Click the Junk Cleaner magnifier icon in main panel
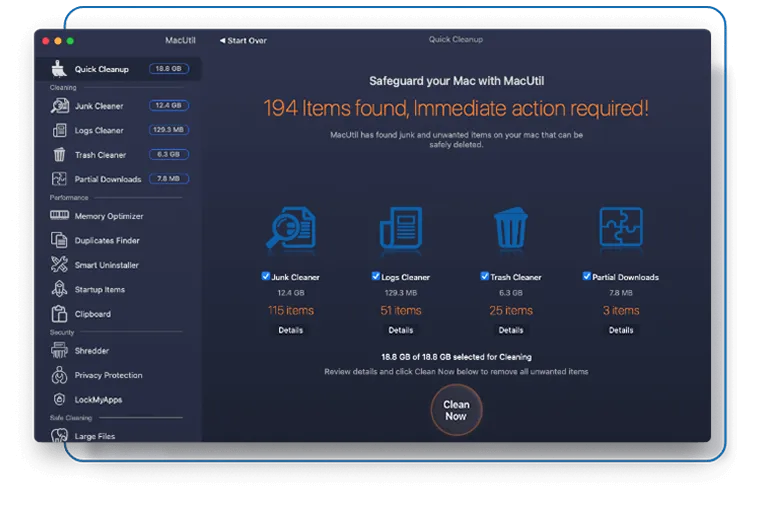The height and width of the screenshot is (519, 764). [x=290, y=228]
